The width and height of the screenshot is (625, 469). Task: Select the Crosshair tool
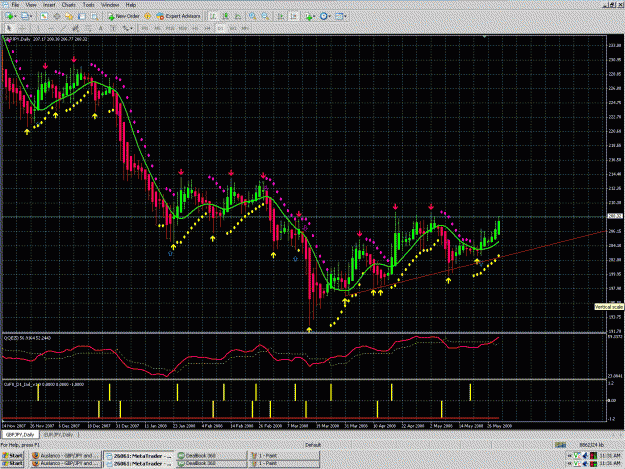point(22,28)
